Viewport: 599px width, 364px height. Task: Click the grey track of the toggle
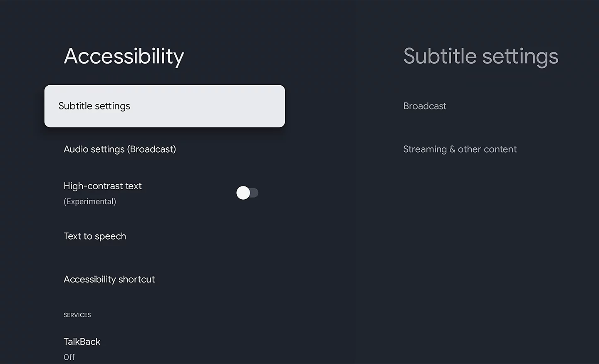[x=254, y=193]
